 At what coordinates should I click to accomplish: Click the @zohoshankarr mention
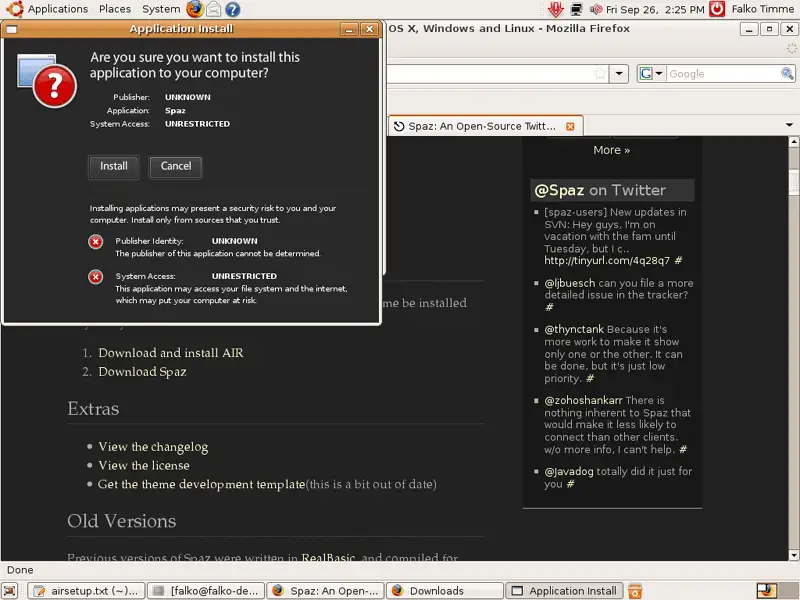pos(583,401)
